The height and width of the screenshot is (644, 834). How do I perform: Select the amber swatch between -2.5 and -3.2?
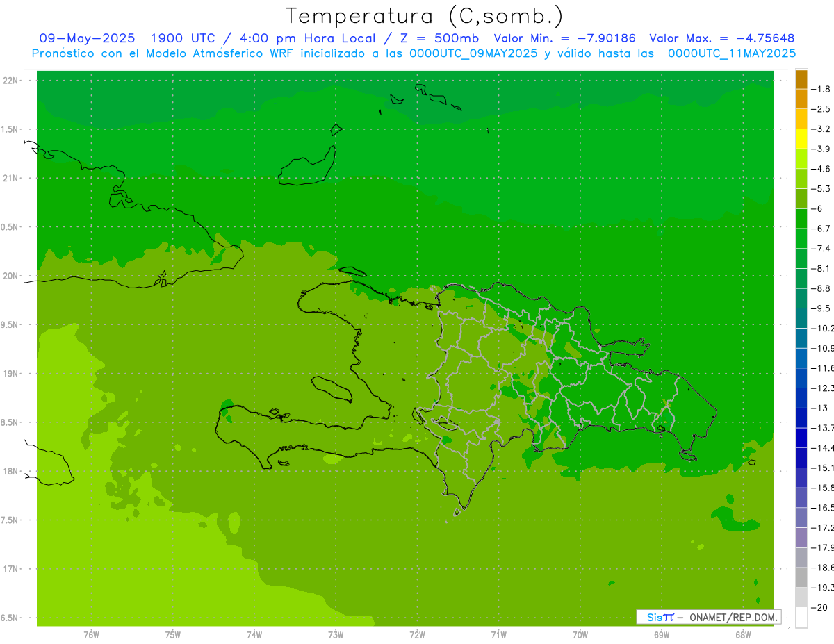[801, 119]
